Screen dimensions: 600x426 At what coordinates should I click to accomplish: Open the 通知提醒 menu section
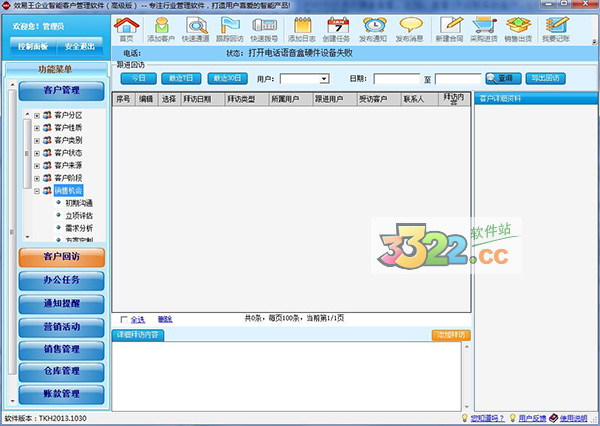[x=62, y=304]
